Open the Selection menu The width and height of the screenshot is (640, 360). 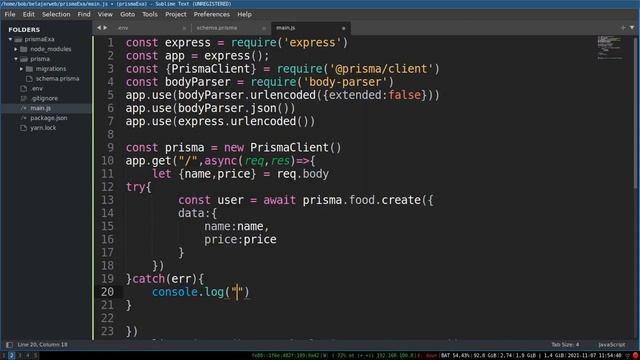(56, 14)
